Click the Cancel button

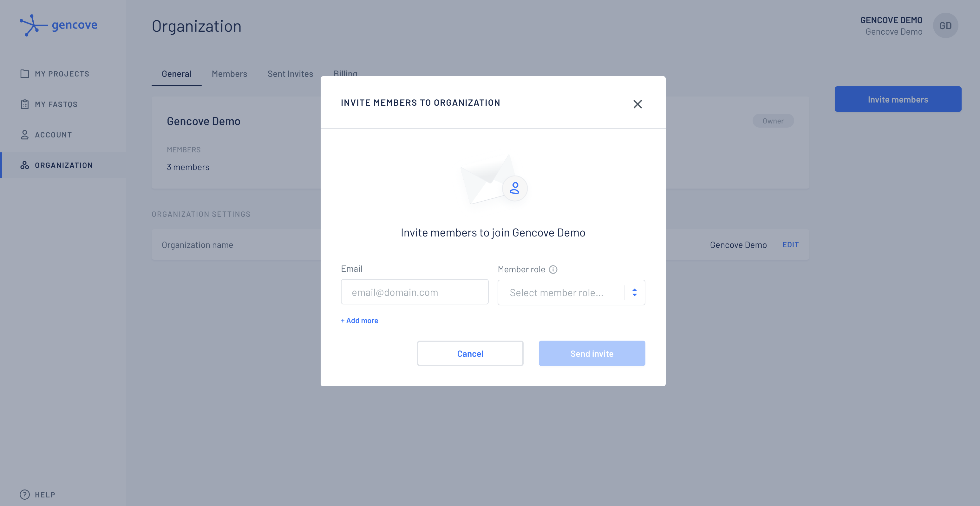coord(470,353)
